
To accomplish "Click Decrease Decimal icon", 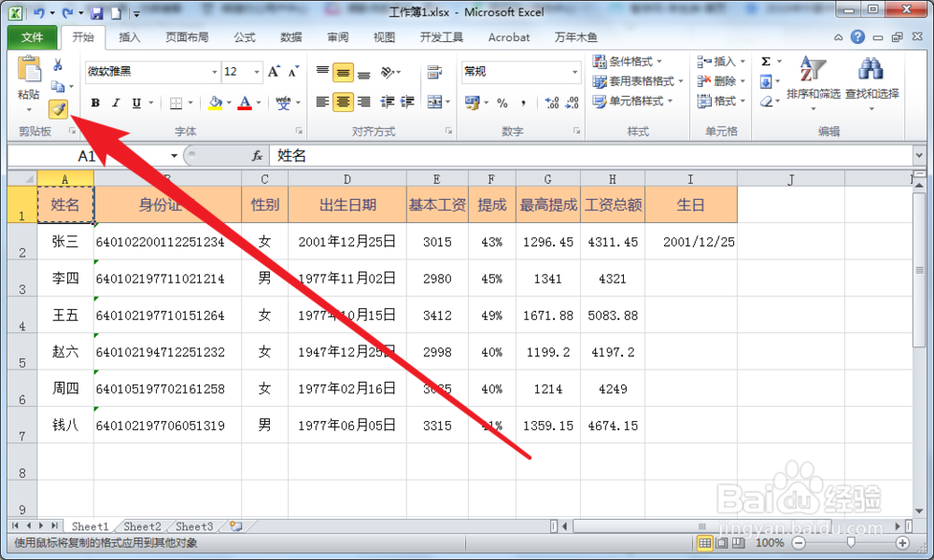I will 572,103.
